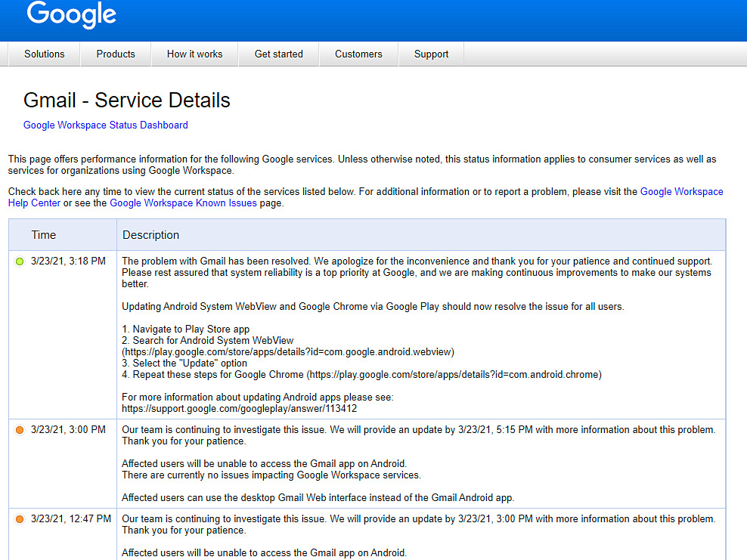This screenshot has height=560, width=747.
Task: Click '1. Navigate to Play Store app' step
Action: point(186,329)
